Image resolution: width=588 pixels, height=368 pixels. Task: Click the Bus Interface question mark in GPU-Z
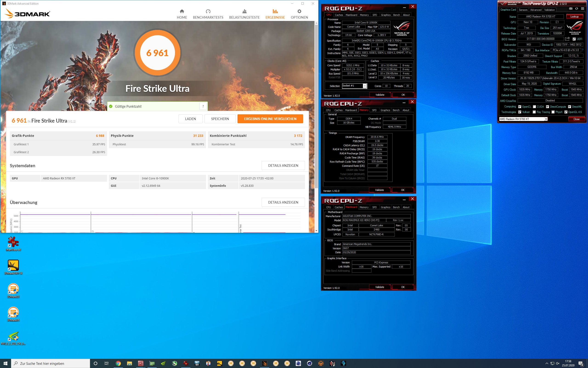[582, 50]
